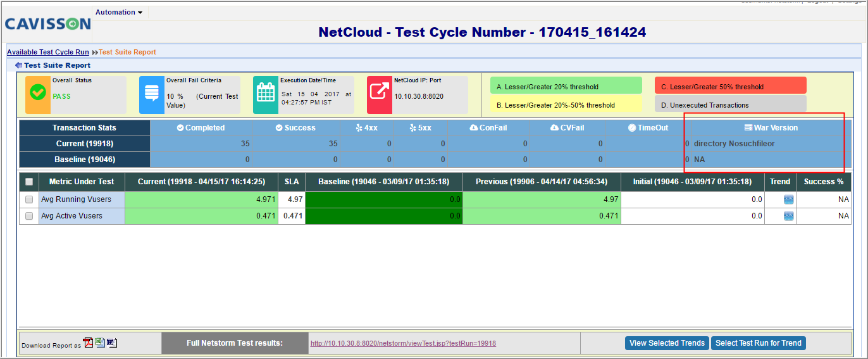Click the Success % column header
Screen dimensions: 868x359
coord(823,182)
